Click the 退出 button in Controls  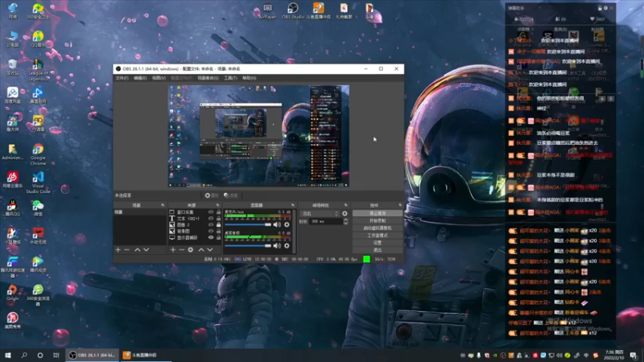(378, 250)
